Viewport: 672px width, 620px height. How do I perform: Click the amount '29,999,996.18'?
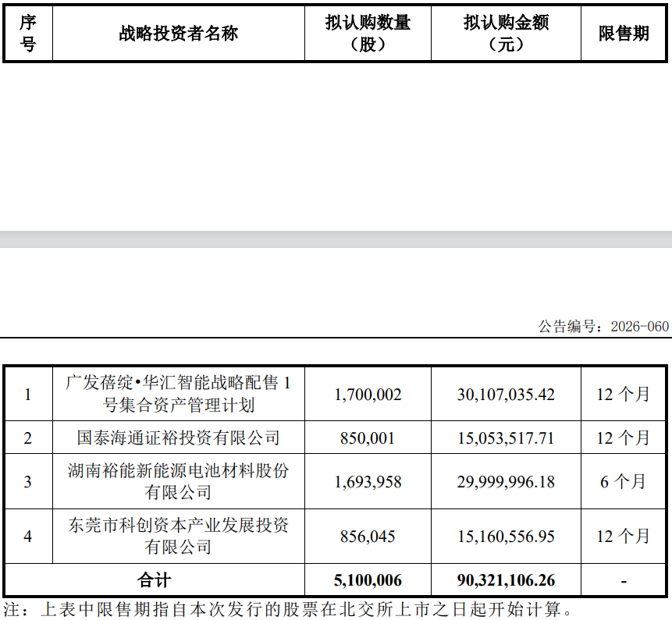coord(506,482)
